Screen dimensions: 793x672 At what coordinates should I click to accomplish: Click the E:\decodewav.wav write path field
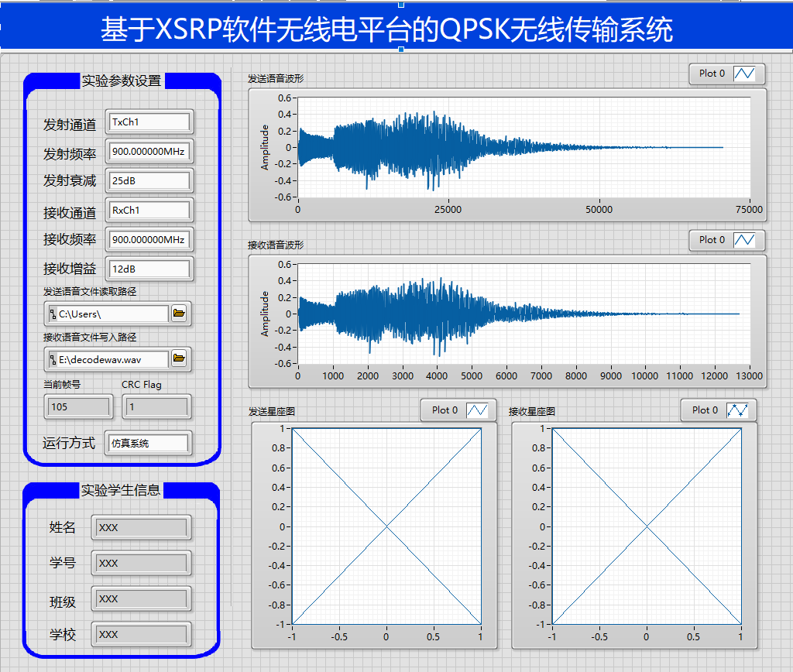[112, 359]
